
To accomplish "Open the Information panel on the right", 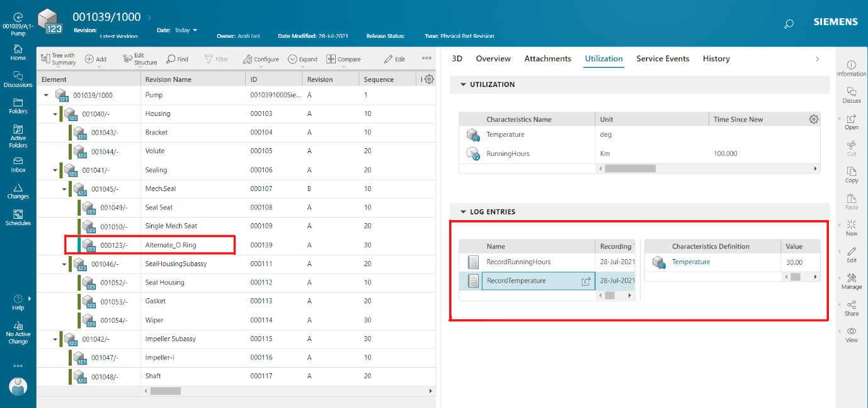I will pos(851,67).
